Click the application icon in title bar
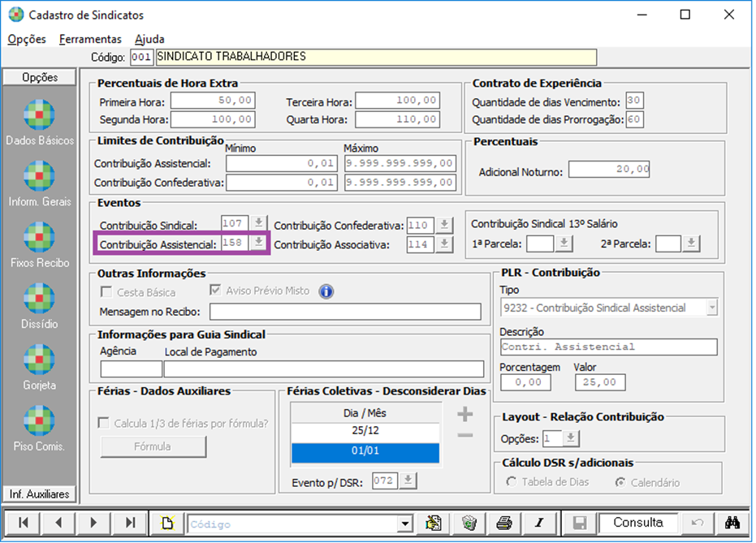This screenshot has height=543, width=756. (16, 15)
